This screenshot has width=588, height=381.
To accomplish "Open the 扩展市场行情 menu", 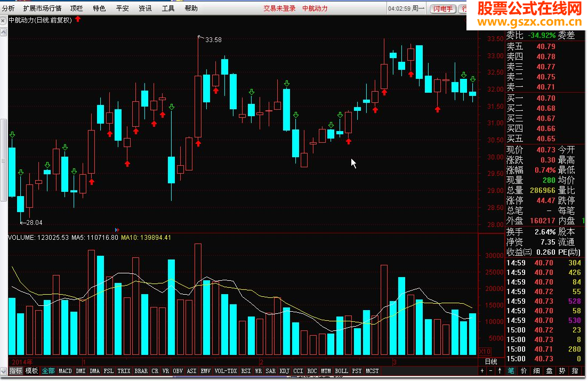I will click(x=42, y=8).
